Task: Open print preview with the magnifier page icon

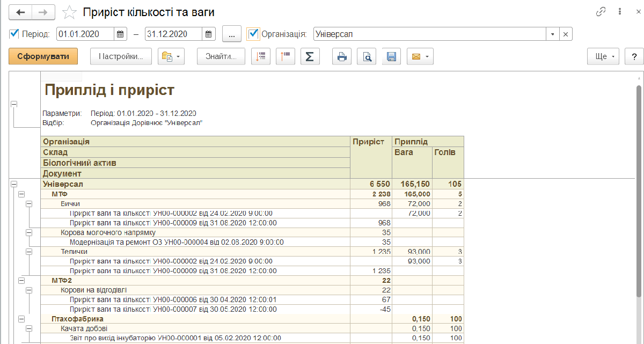Action: 367,56
